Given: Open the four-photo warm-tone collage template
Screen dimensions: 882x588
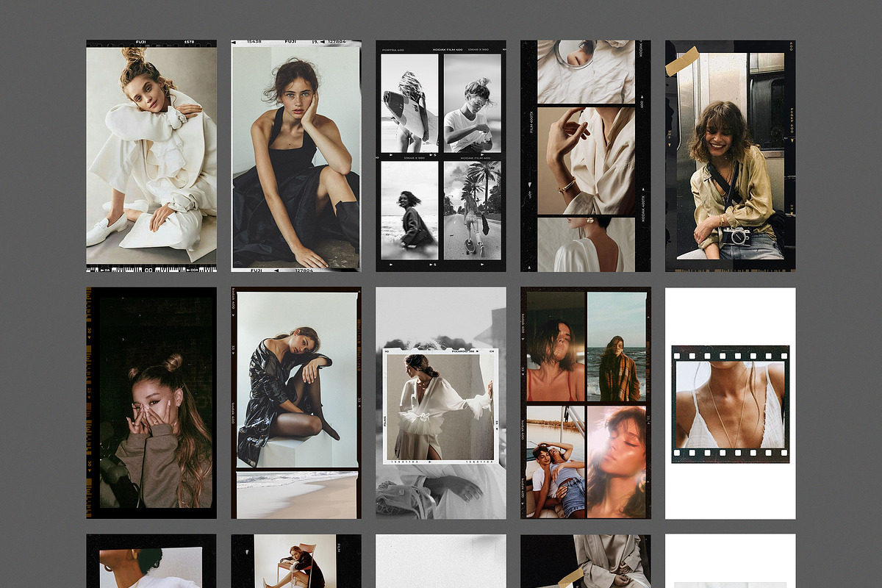Looking at the screenshot, I should [x=586, y=403].
